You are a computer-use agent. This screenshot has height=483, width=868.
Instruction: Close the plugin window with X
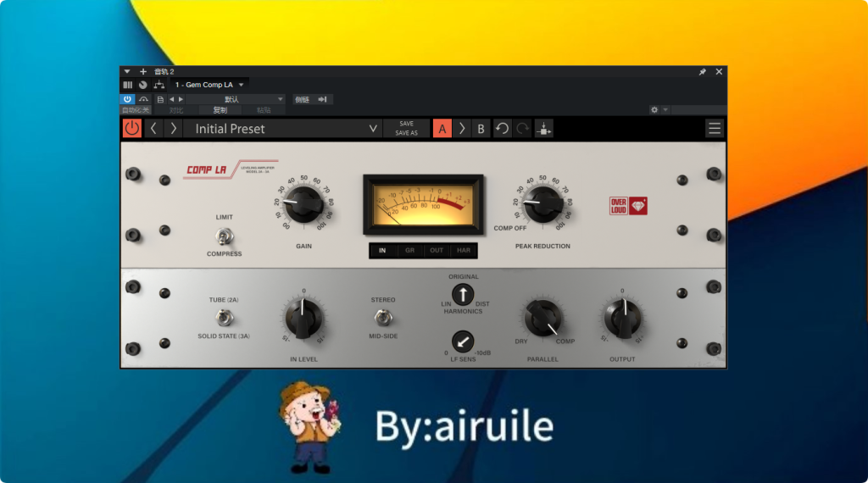[719, 72]
